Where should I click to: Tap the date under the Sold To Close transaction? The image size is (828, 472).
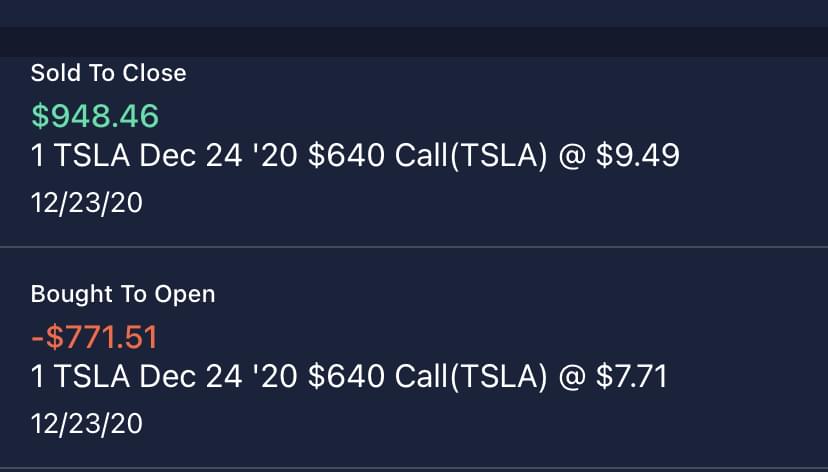[x=86, y=204]
